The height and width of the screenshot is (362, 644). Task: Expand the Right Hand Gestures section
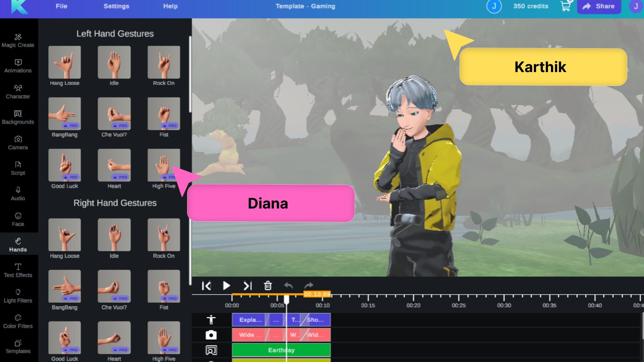click(115, 202)
